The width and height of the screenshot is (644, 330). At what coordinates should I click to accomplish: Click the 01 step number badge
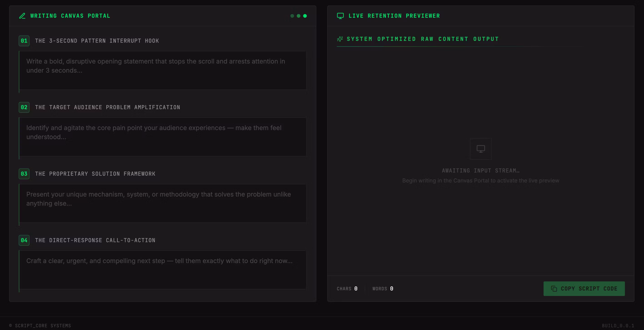click(24, 41)
